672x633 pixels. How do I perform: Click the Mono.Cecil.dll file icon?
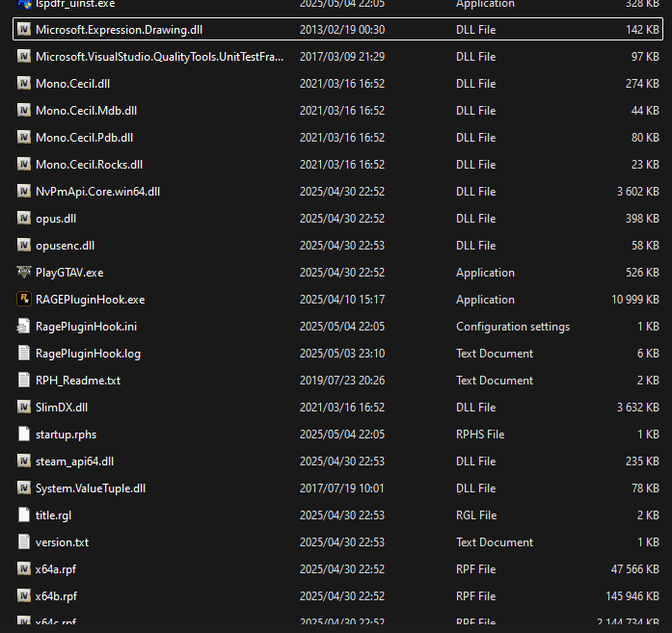click(x=23, y=83)
